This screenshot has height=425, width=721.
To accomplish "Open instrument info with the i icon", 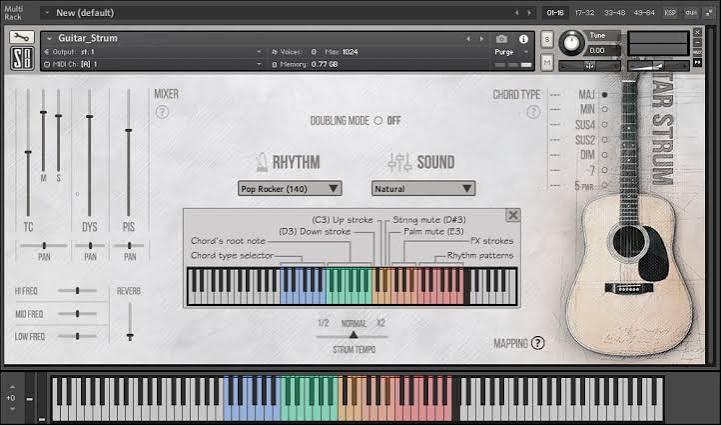I will (x=523, y=39).
